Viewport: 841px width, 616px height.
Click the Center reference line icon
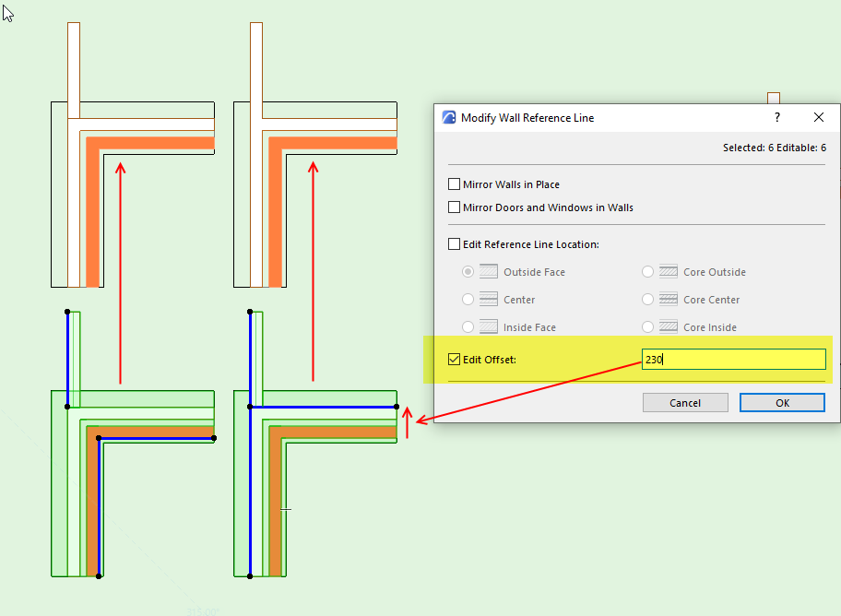pos(488,299)
